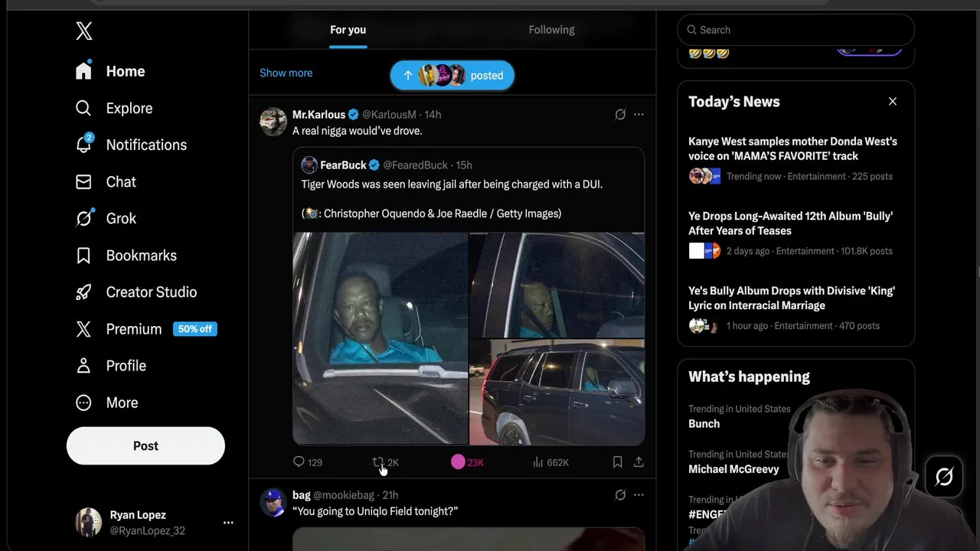This screenshot has width=980, height=551.
Task: Click the search magnifier icon
Action: 691,30
